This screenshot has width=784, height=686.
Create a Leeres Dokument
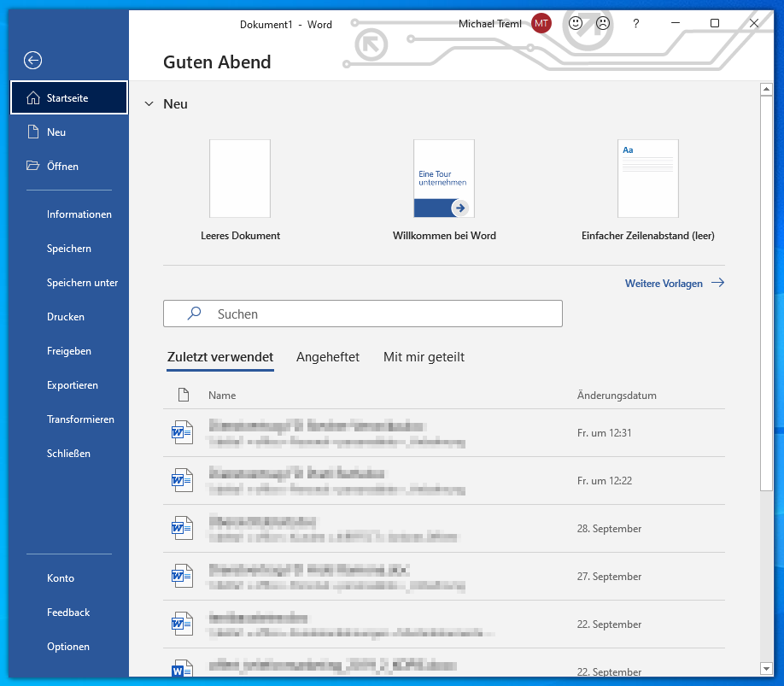coord(240,191)
